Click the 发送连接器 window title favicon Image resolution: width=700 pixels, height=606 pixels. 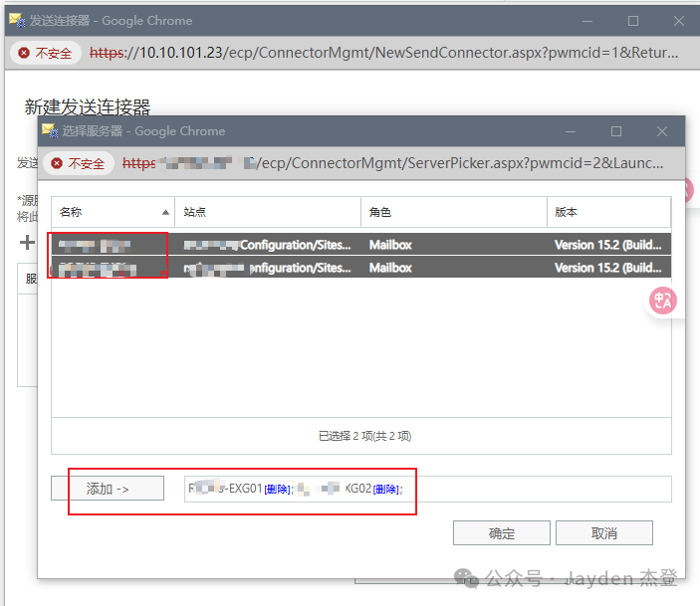tap(16, 20)
